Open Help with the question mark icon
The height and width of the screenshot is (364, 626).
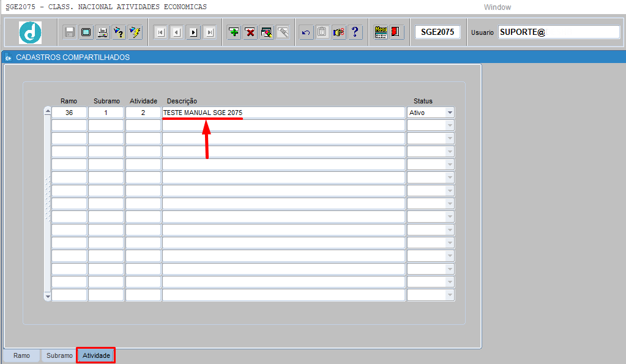(x=355, y=32)
